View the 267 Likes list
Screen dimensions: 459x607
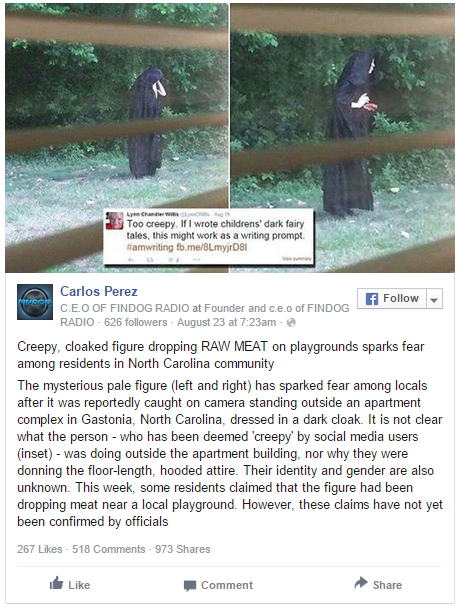[39, 549]
